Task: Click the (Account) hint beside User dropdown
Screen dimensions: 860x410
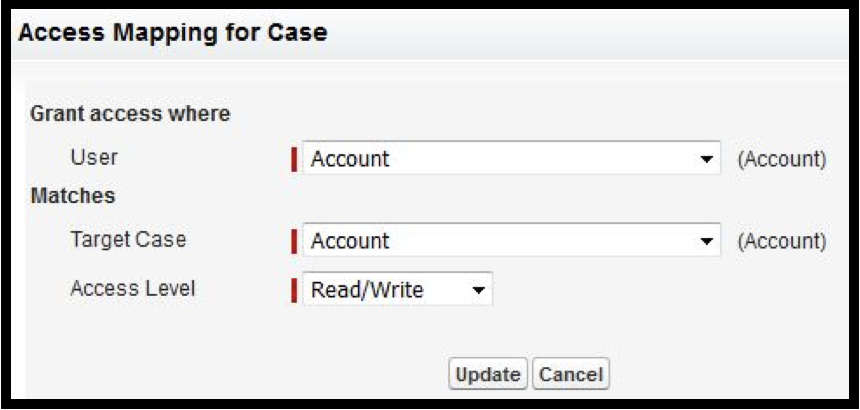Action: pyautogui.click(x=782, y=159)
